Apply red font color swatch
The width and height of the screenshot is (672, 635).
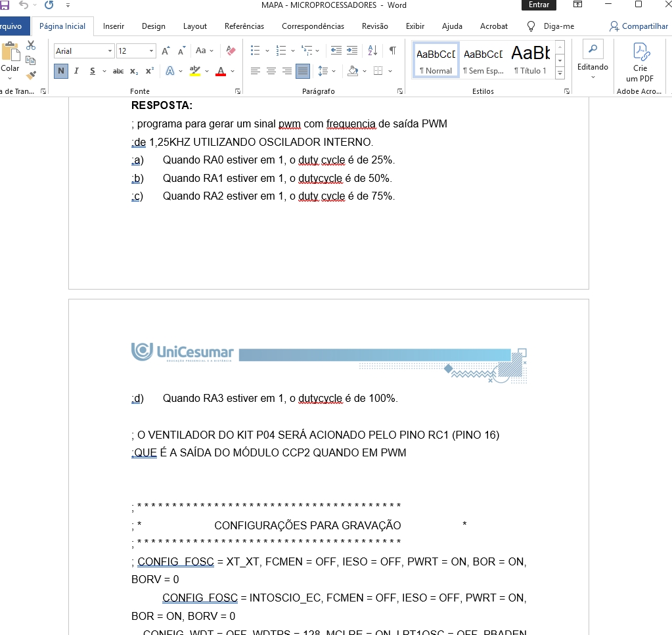(x=221, y=71)
